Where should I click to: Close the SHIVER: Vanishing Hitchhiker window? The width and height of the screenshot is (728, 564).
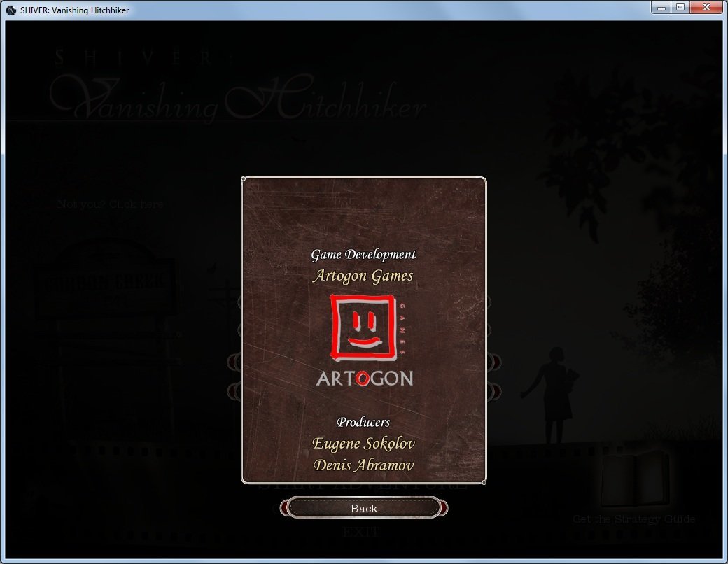point(706,7)
